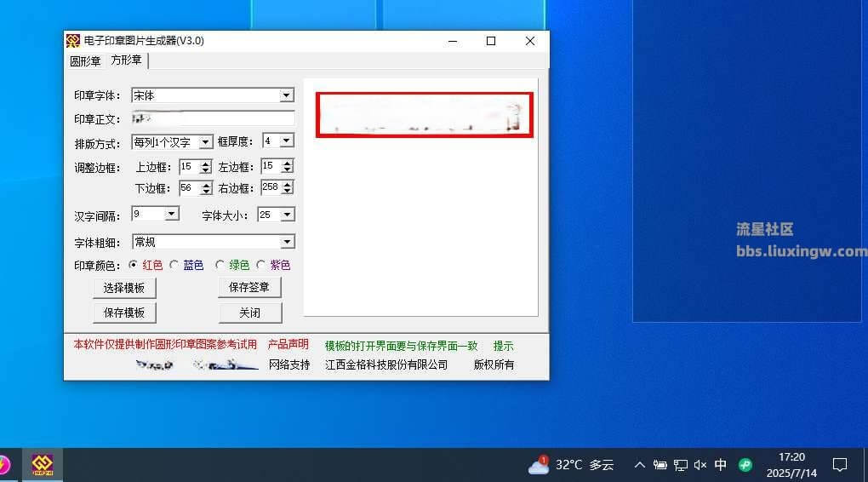Select the 红色 red color radio button
Image resolution: width=868 pixels, height=482 pixels.
pos(133,265)
